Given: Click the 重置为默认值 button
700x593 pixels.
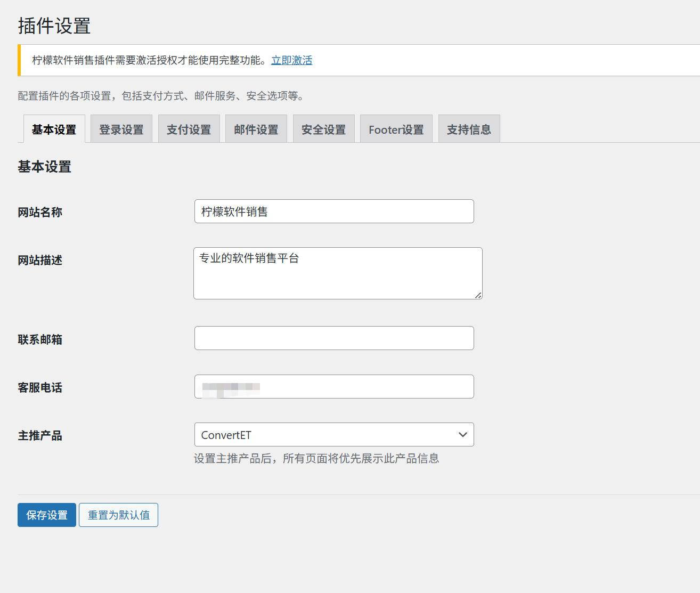Looking at the screenshot, I should 118,515.
